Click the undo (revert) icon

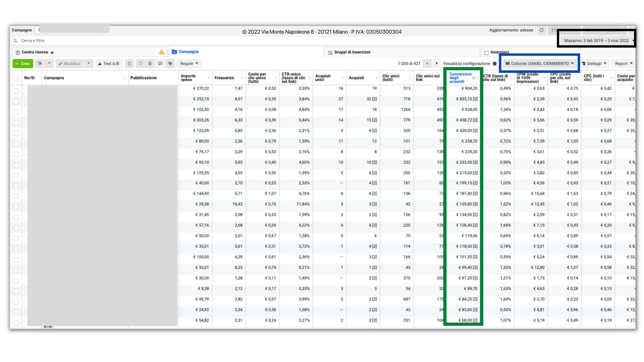(140, 64)
